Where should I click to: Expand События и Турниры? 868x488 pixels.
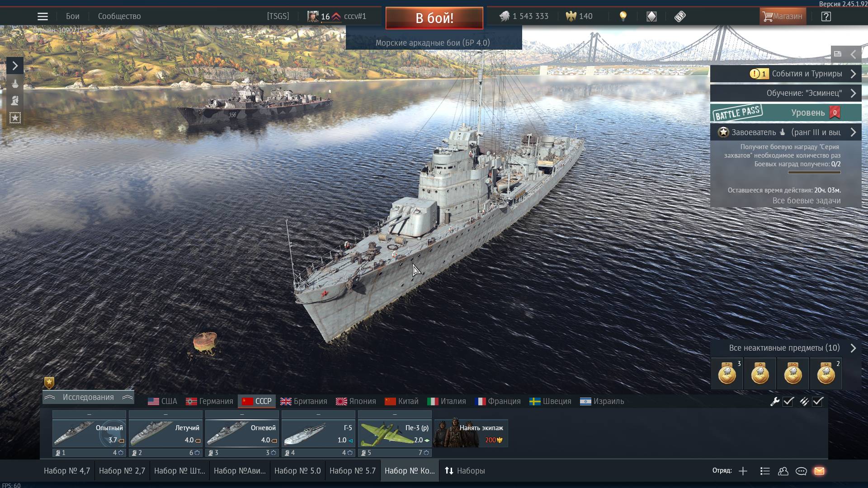tap(786, 74)
